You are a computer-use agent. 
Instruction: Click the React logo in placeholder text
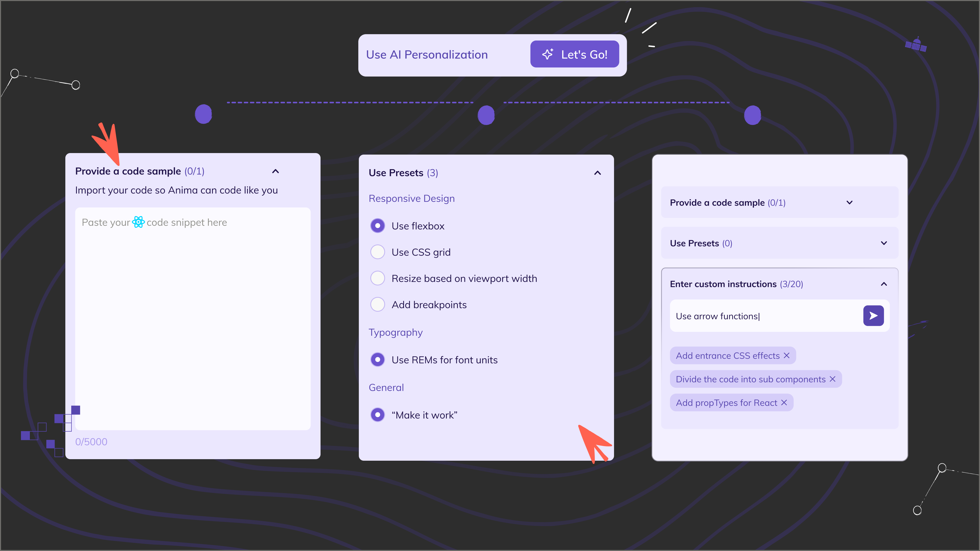point(138,222)
